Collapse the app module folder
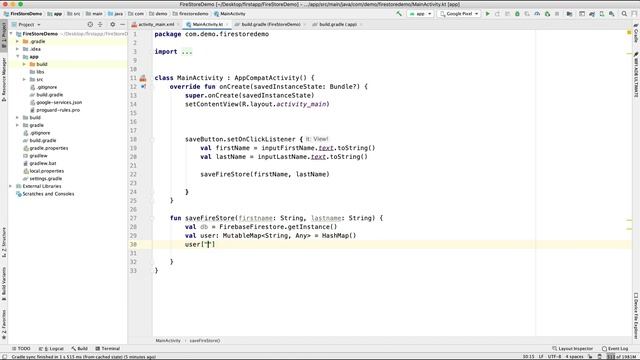The image size is (640, 360). pyautogui.click(x=18, y=57)
